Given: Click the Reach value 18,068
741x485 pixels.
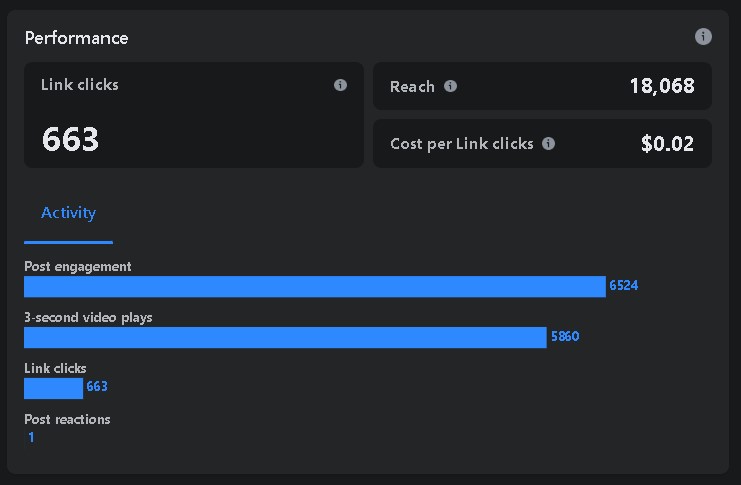Looking at the screenshot, I should (662, 86).
